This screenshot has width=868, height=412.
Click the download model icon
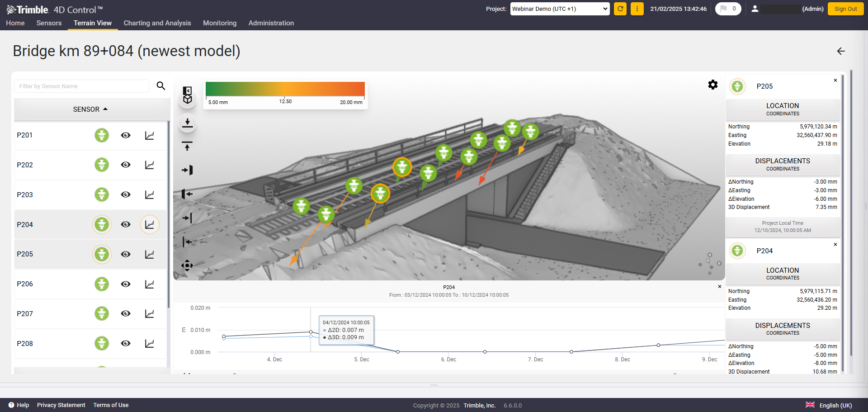pyautogui.click(x=187, y=123)
